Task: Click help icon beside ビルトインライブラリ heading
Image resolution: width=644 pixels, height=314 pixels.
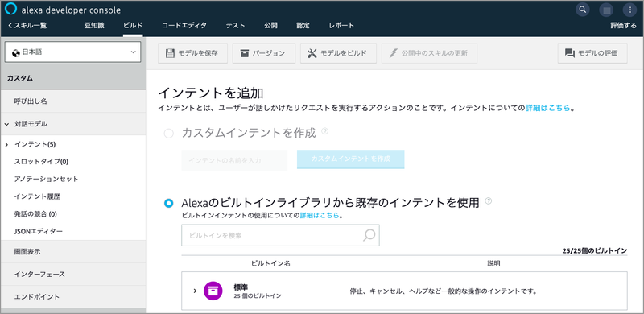Action: click(489, 201)
